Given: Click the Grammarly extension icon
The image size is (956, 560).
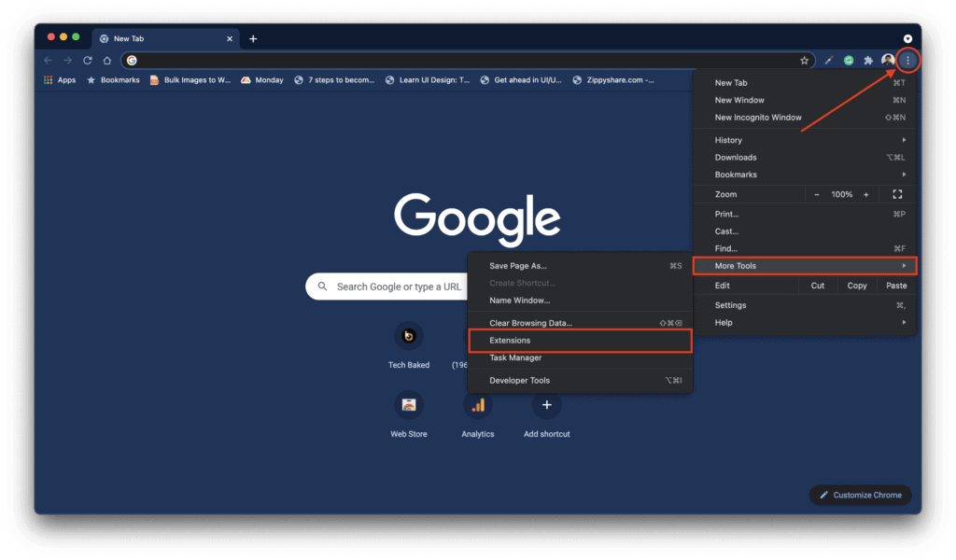Looking at the screenshot, I should [x=848, y=60].
